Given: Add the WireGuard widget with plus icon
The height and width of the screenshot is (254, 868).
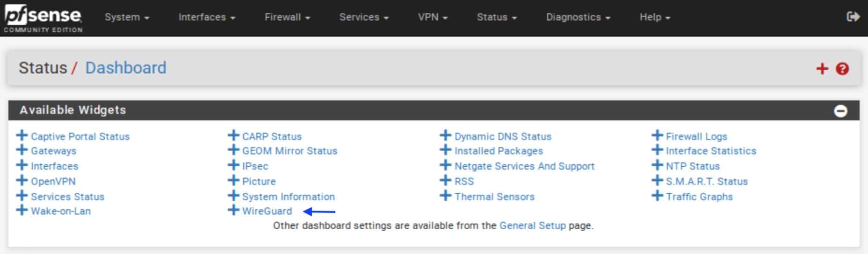Looking at the screenshot, I should [233, 211].
